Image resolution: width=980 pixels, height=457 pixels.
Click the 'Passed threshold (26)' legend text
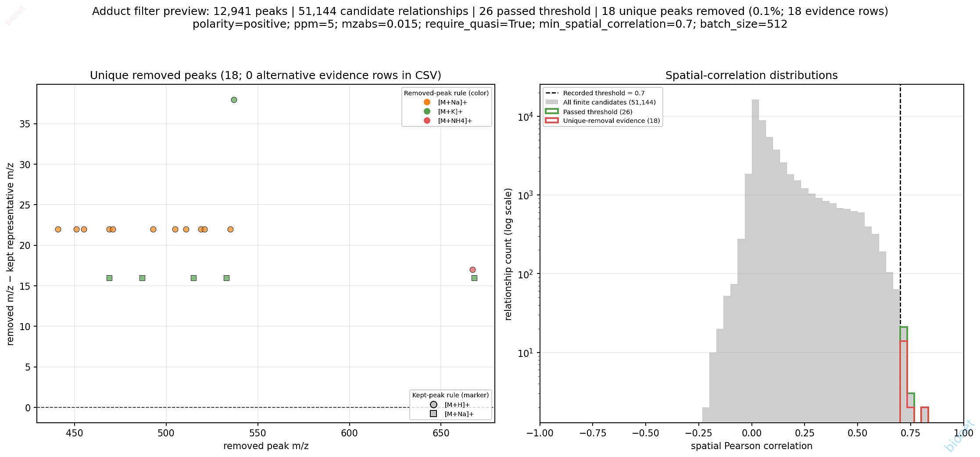[x=597, y=112]
